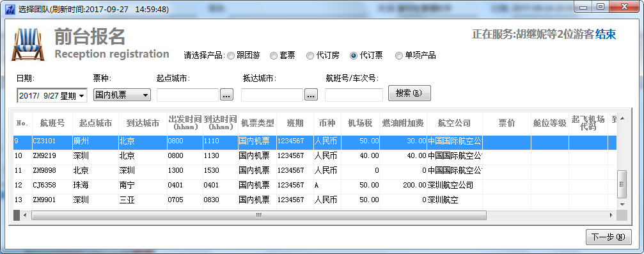Click the 搜索 search button
The image size is (644, 254).
409,93
